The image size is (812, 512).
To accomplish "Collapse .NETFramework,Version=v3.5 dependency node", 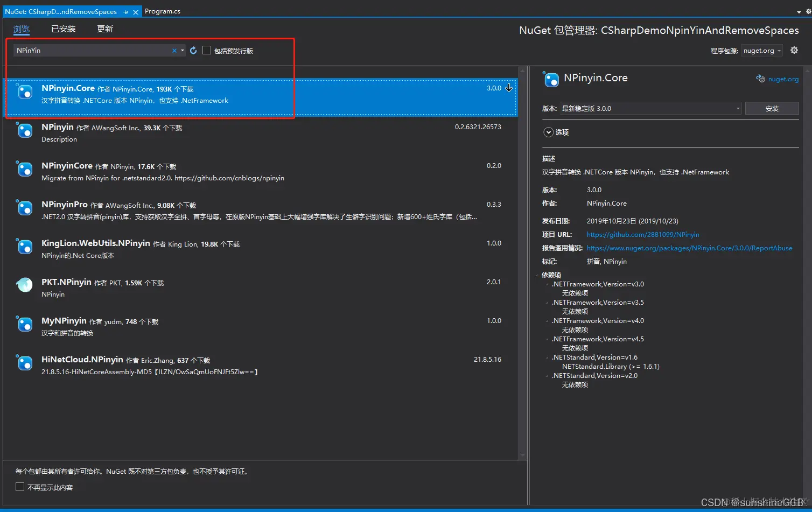I will [548, 303].
